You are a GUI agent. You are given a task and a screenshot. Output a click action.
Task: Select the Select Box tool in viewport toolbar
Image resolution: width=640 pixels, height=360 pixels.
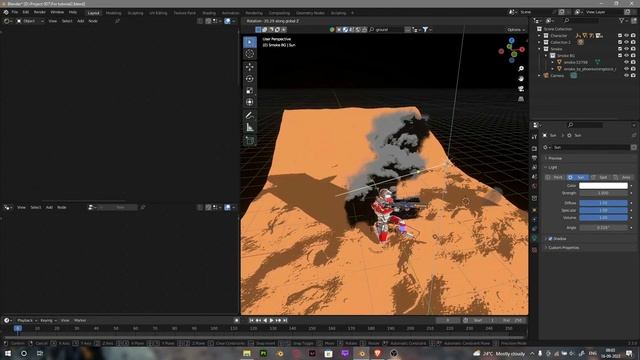pos(250,42)
